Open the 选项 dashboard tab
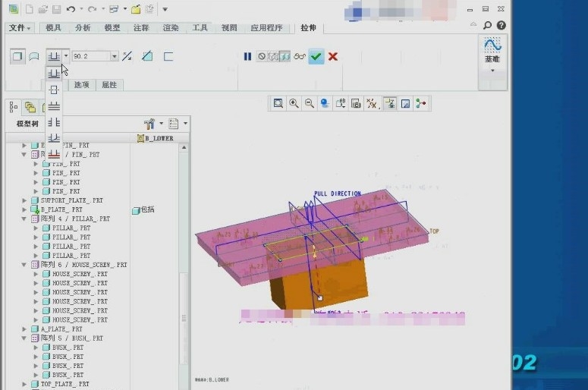Screen dimensions: 588x390 81,85
